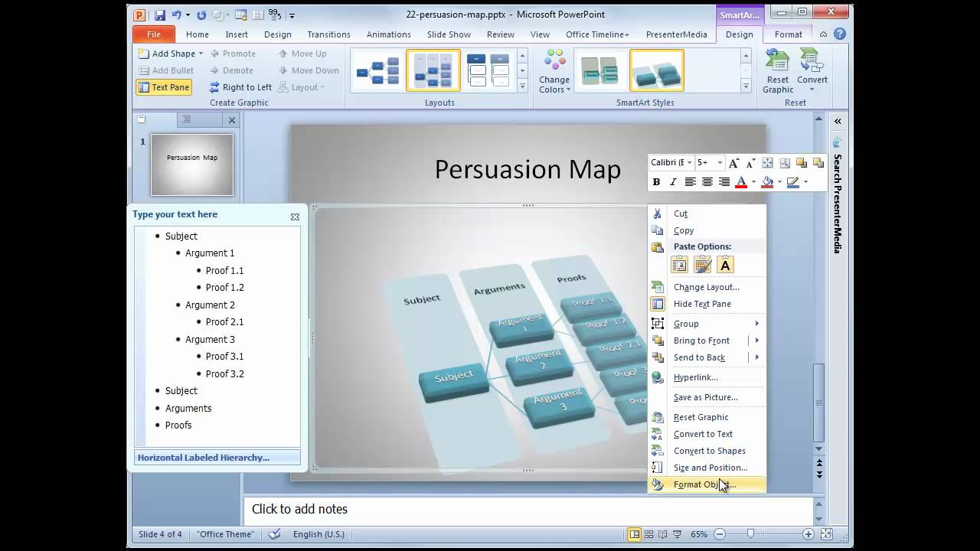Toggle the Text Pane button in ribbon
The width and height of the screenshot is (980, 551).
pyautogui.click(x=164, y=87)
